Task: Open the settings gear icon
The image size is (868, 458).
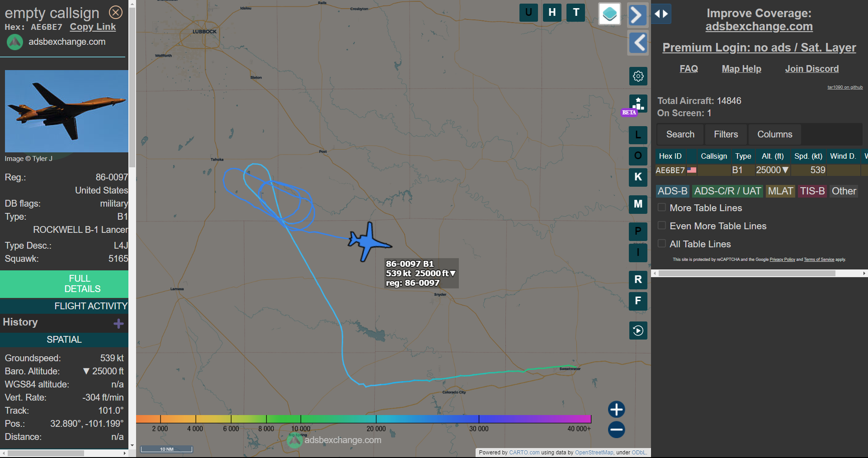Action: [638, 76]
